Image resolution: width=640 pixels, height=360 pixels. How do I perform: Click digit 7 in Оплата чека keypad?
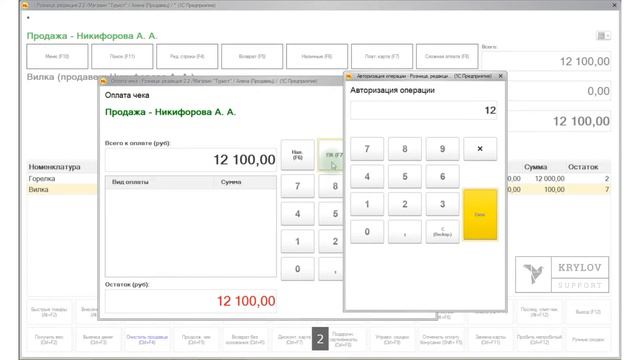[x=298, y=186]
